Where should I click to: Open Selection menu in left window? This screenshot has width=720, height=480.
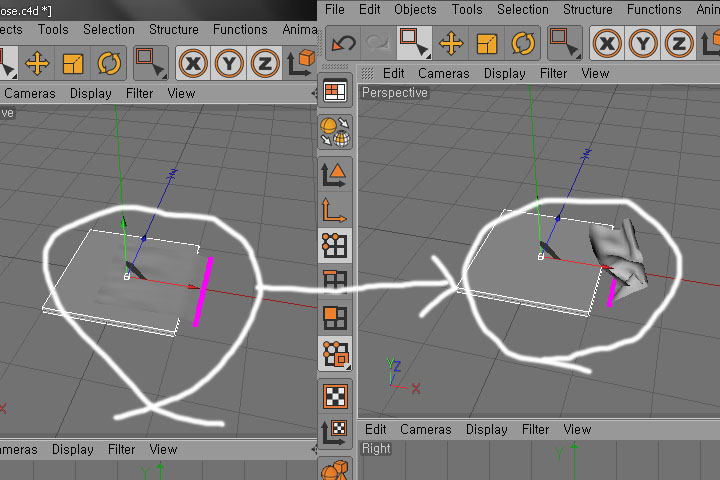point(109,29)
